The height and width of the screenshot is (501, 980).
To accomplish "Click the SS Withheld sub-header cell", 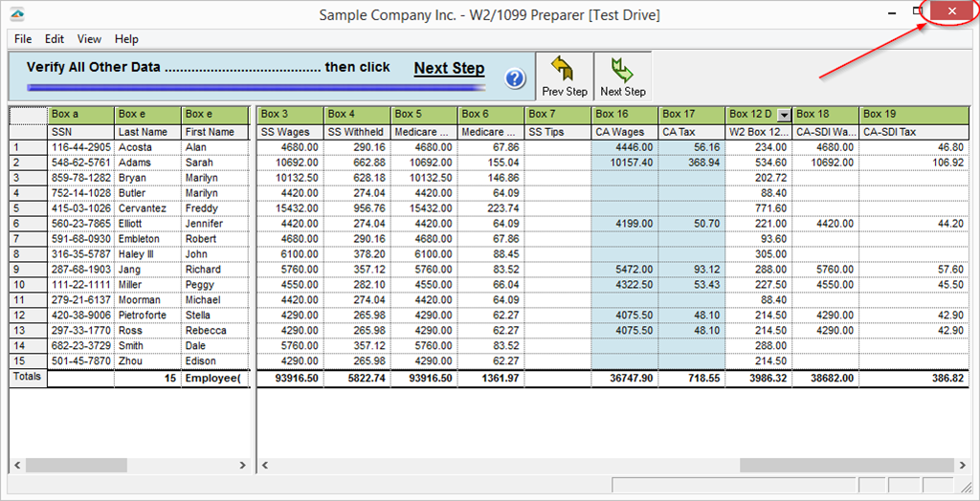I will [x=358, y=132].
